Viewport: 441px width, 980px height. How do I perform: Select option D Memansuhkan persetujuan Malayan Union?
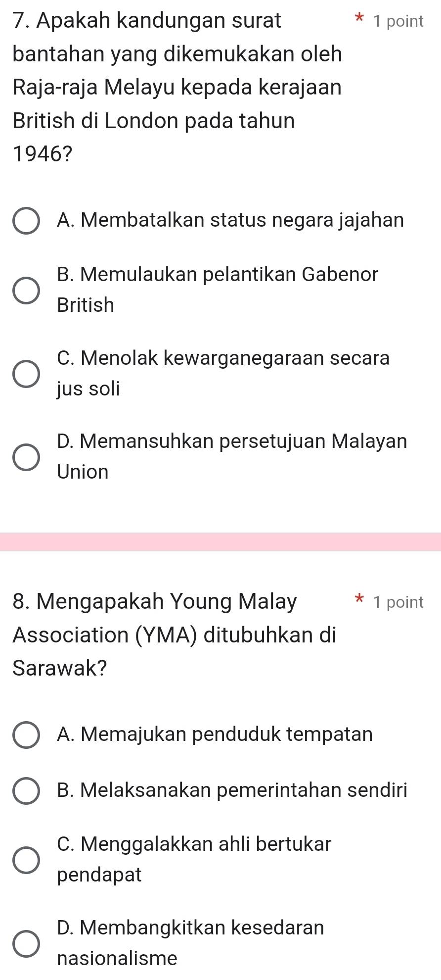(x=27, y=457)
